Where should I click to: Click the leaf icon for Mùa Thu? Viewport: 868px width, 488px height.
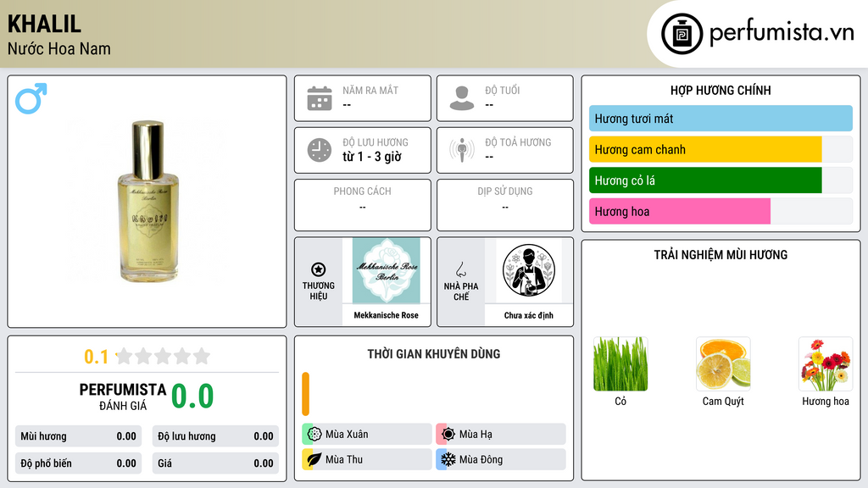click(314, 459)
